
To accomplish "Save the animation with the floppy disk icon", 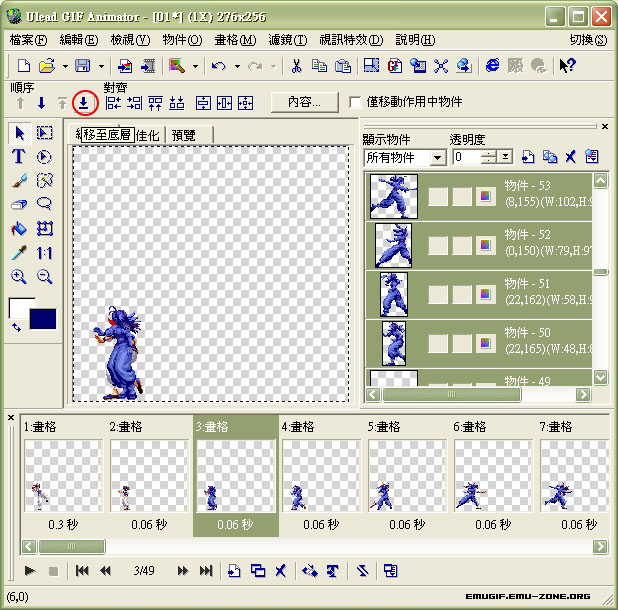I will tap(82, 65).
